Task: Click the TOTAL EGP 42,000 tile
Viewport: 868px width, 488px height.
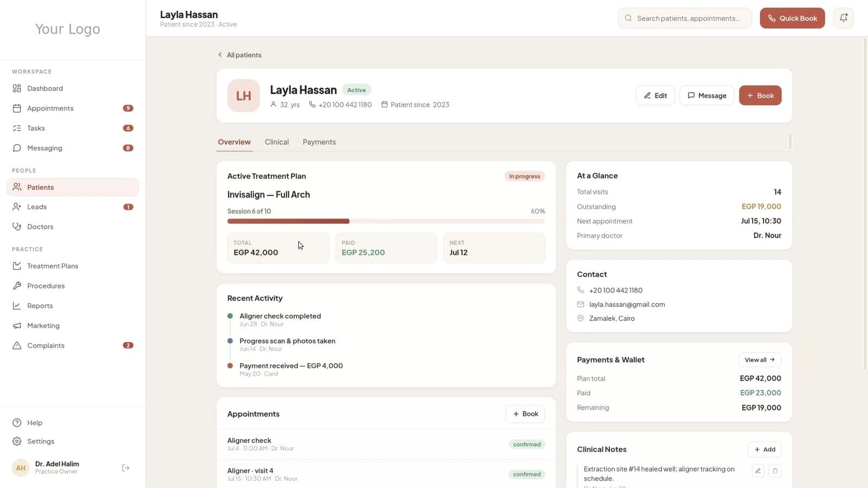Action: 278,248
